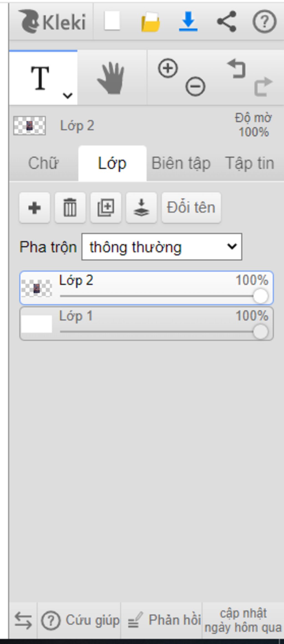This screenshot has height=644, width=284.
Task: Open an image file with folder icon
Action: (x=151, y=22)
